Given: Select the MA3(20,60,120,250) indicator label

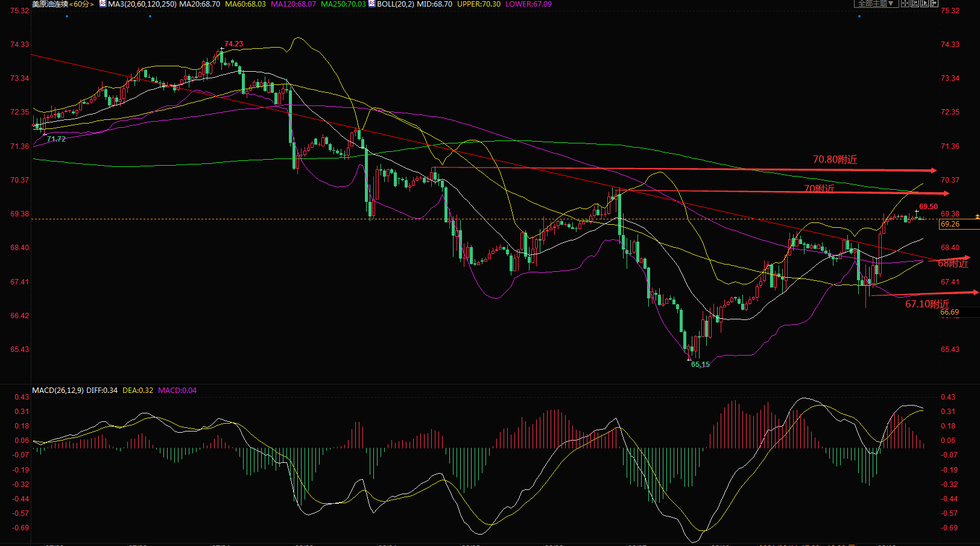Looking at the screenshot, I should 142,4.
